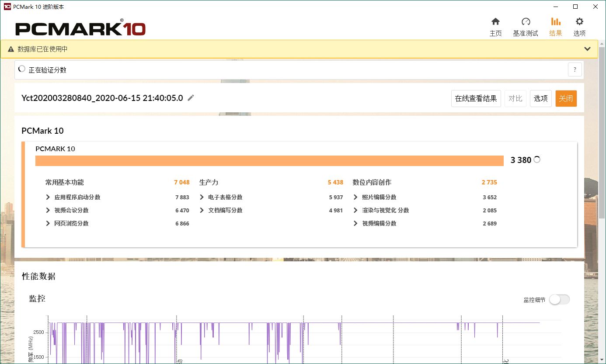
Task: Click the question mark help button
Action: coord(575,69)
